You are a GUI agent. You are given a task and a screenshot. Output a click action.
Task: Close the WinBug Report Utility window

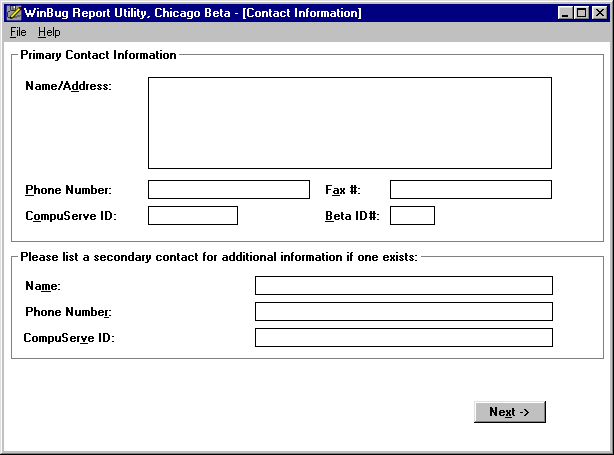pyautogui.click(x=600, y=13)
